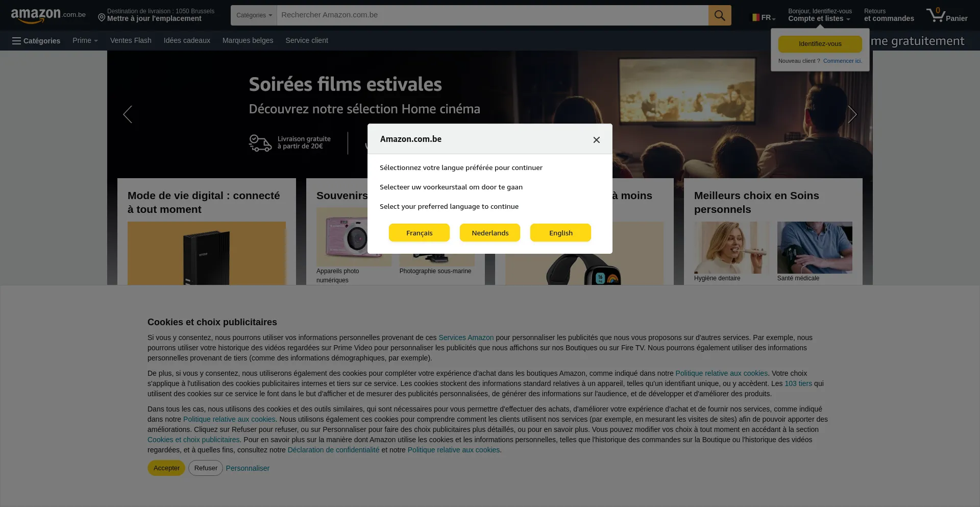This screenshot has width=980, height=507.
Task: Open the search Catégories dropdown
Action: click(254, 15)
